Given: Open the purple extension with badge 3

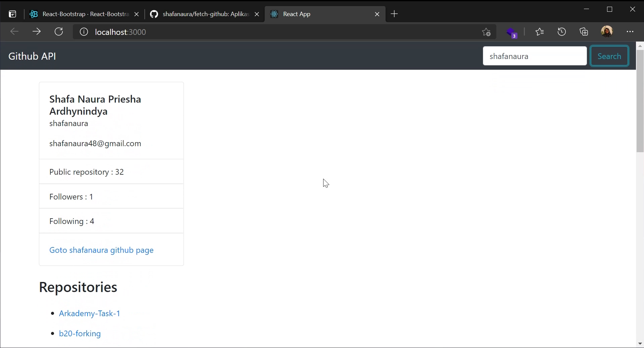Looking at the screenshot, I should pyautogui.click(x=512, y=33).
